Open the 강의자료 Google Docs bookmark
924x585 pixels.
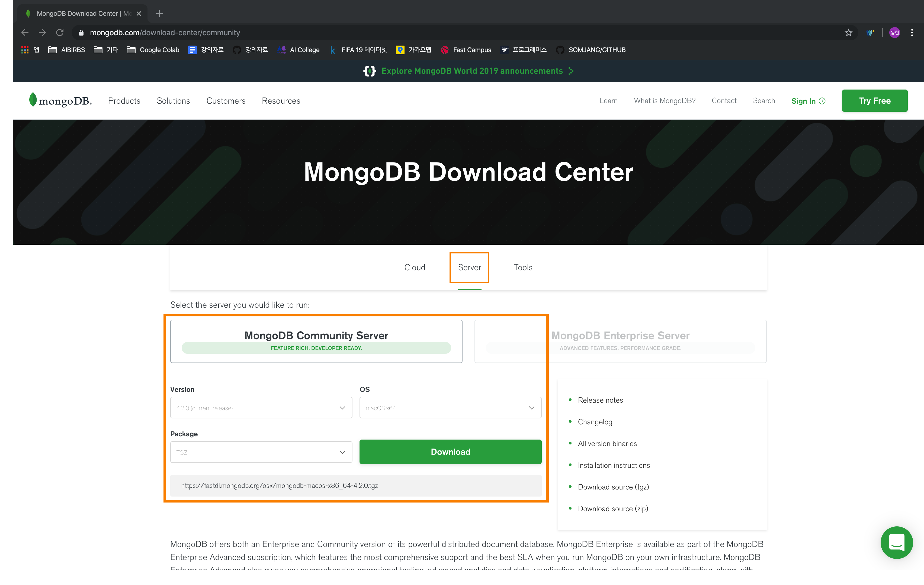(206, 50)
